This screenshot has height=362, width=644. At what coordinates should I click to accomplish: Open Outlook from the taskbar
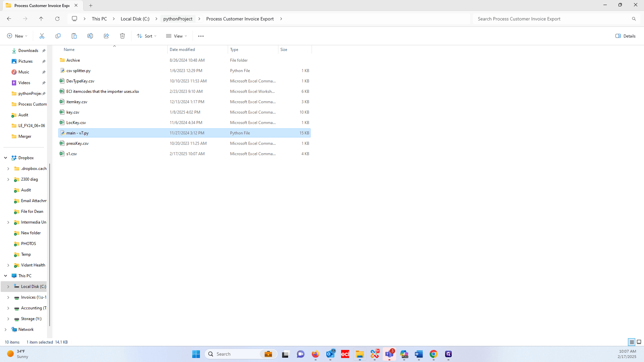point(330,354)
